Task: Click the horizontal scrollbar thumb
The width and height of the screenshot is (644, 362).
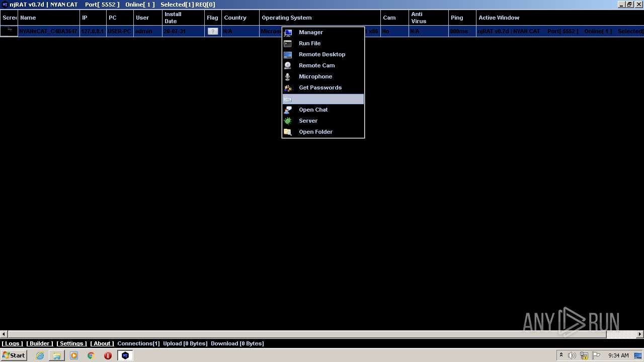Action: 307,334
